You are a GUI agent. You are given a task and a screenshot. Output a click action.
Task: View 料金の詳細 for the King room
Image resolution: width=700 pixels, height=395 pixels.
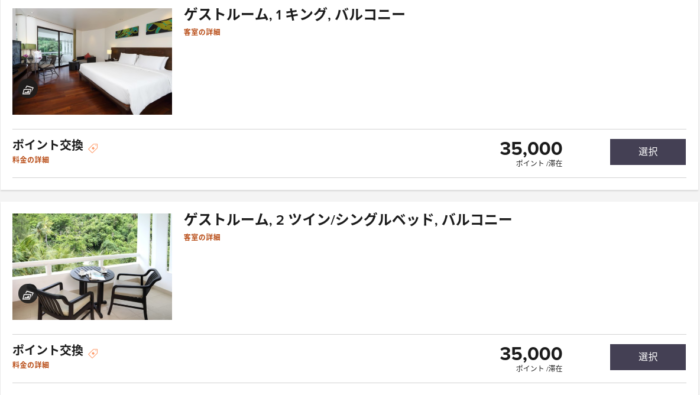pos(31,159)
